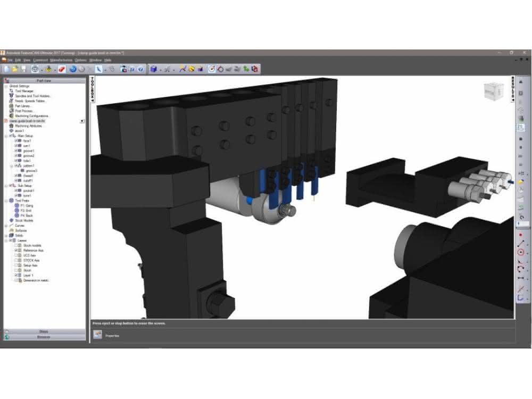532x399 pixels.
Task: Click the red circle tool in right toolbar
Action: [521, 252]
